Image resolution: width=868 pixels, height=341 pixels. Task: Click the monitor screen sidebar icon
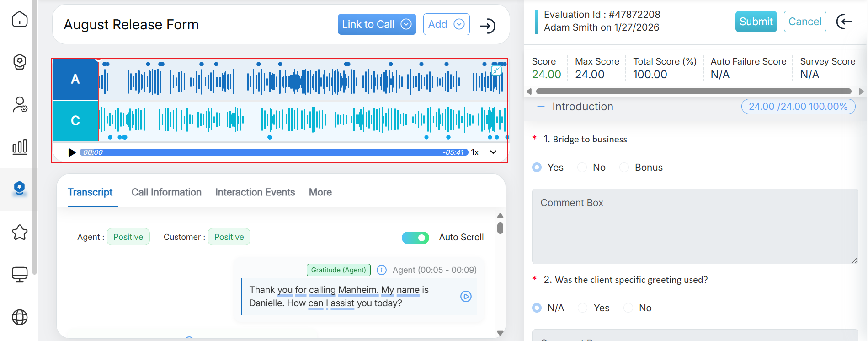pos(20,275)
